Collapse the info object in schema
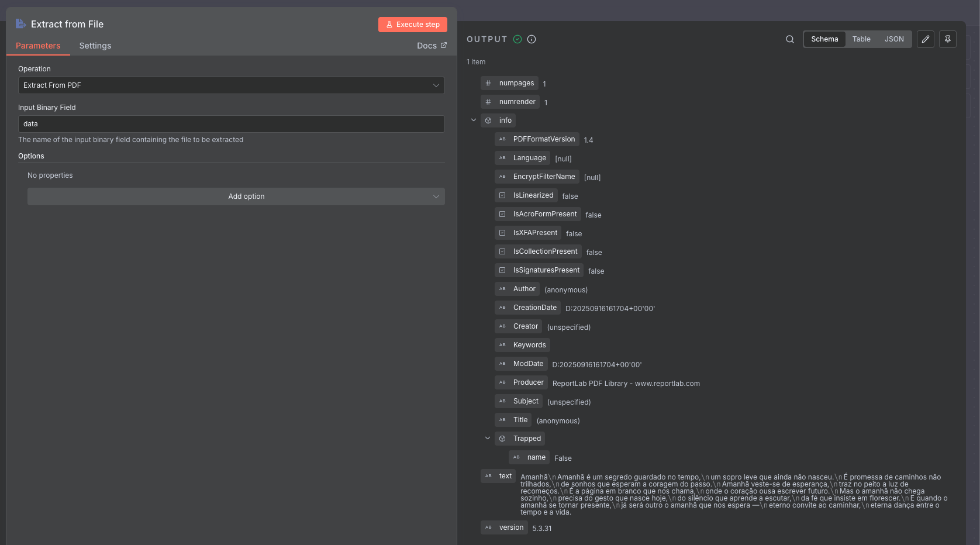The width and height of the screenshot is (980, 545). [474, 120]
